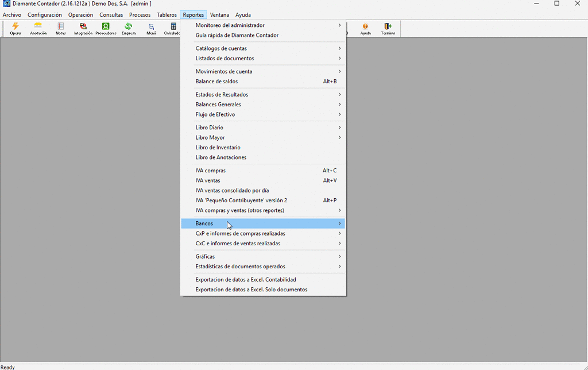
Task: Expand Flujo de Efectivo submenu
Action: click(x=263, y=114)
